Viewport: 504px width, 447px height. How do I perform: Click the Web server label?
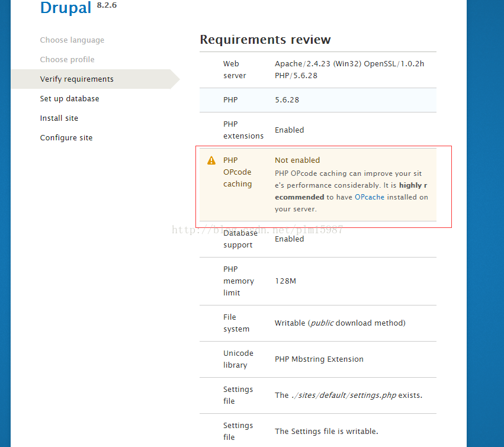(235, 70)
